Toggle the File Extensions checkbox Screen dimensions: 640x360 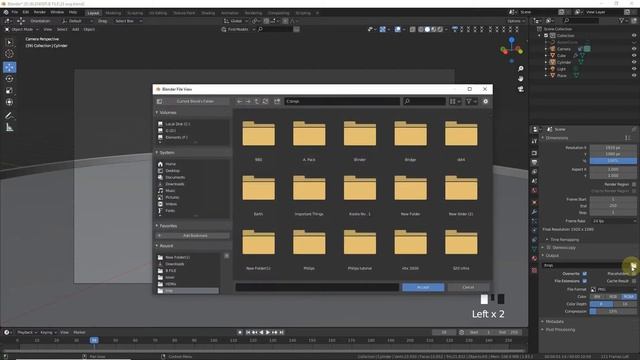(x=584, y=281)
